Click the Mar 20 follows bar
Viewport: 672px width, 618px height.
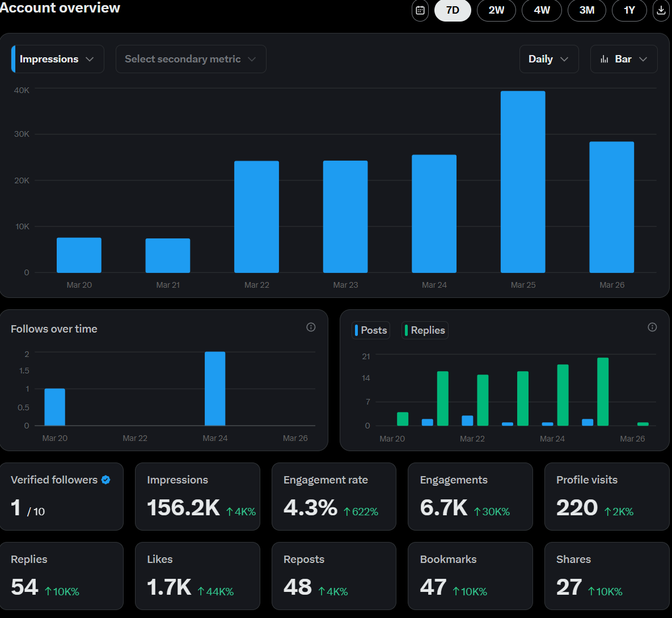[55, 407]
